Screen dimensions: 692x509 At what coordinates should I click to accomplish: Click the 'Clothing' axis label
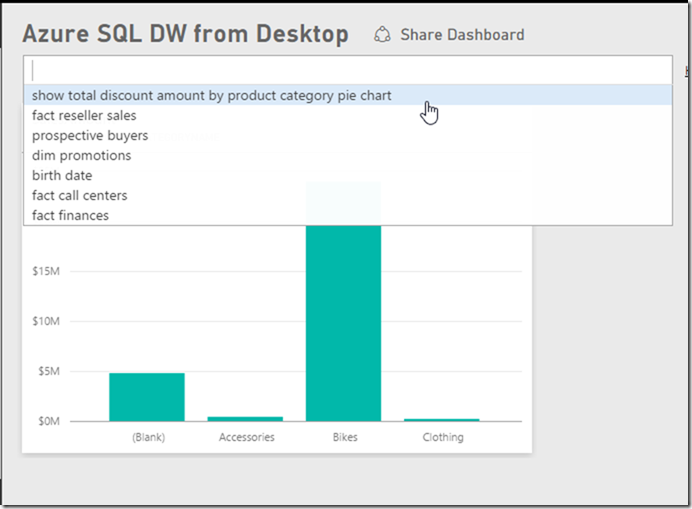tap(443, 437)
